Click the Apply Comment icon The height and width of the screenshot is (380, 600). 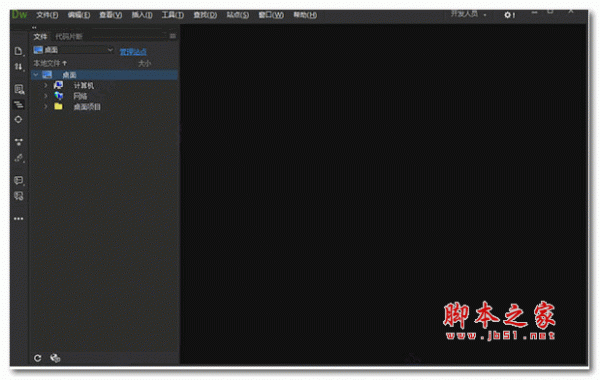pyautogui.click(x=18, y=180)
